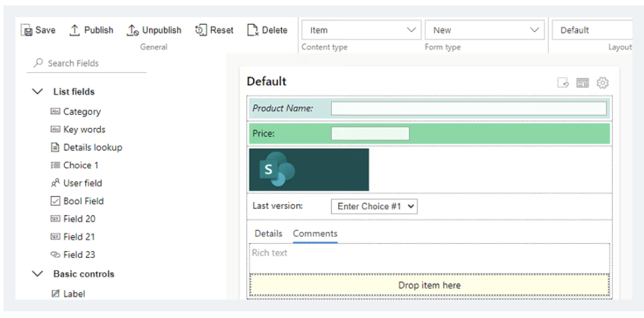Select the Last version label
Screen dimensions: 644x318
pos(277,206)
